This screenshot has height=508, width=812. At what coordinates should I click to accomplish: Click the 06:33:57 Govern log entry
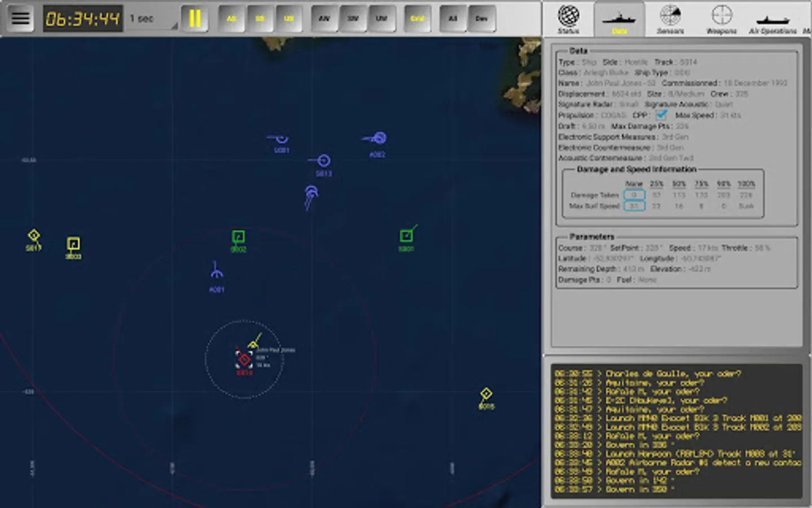click(x=615, y=489)
